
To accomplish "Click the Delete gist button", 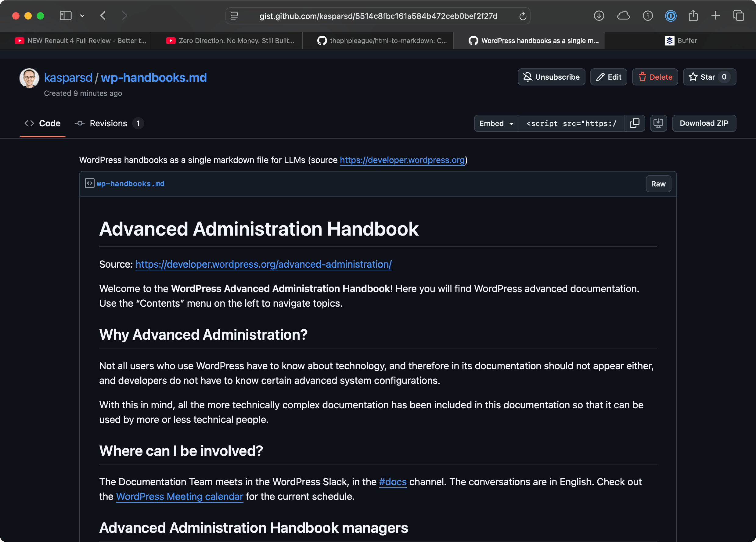I will click(655, 77).
